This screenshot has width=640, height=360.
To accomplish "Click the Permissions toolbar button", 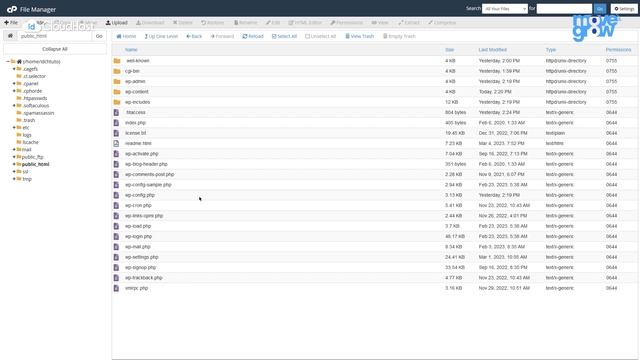I will click(x=347, y=22).
